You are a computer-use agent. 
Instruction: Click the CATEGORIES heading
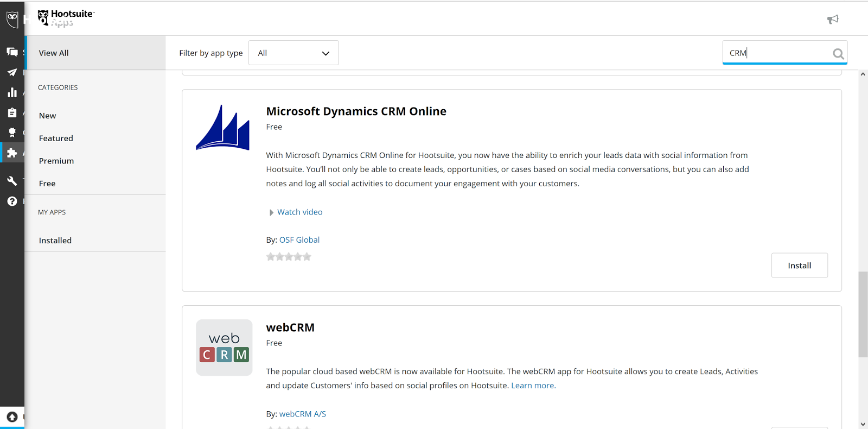(58, 87)
